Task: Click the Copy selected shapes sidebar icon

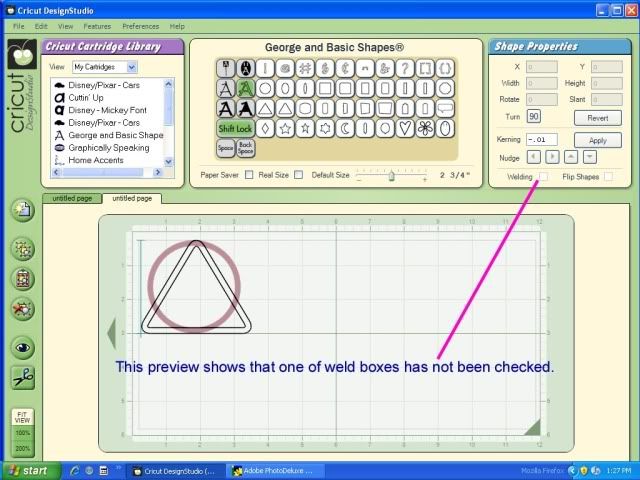Action: [x=22, y=249]
